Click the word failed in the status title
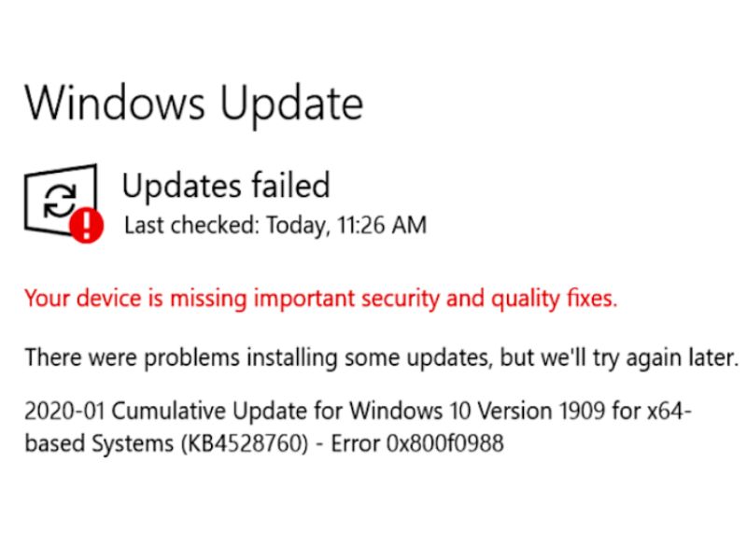Screen dimensions: 747x560 tap(290, 185)
